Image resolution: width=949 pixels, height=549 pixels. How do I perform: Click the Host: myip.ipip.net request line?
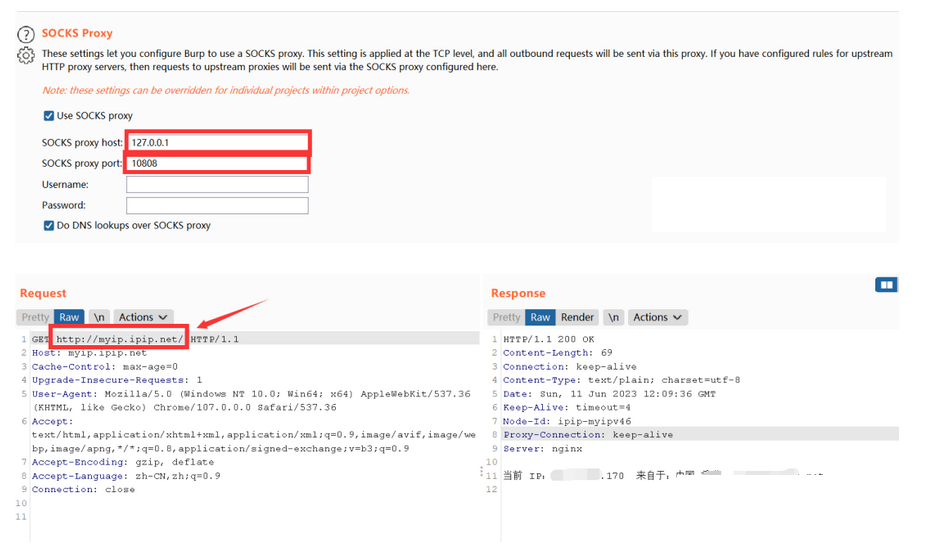90,353
